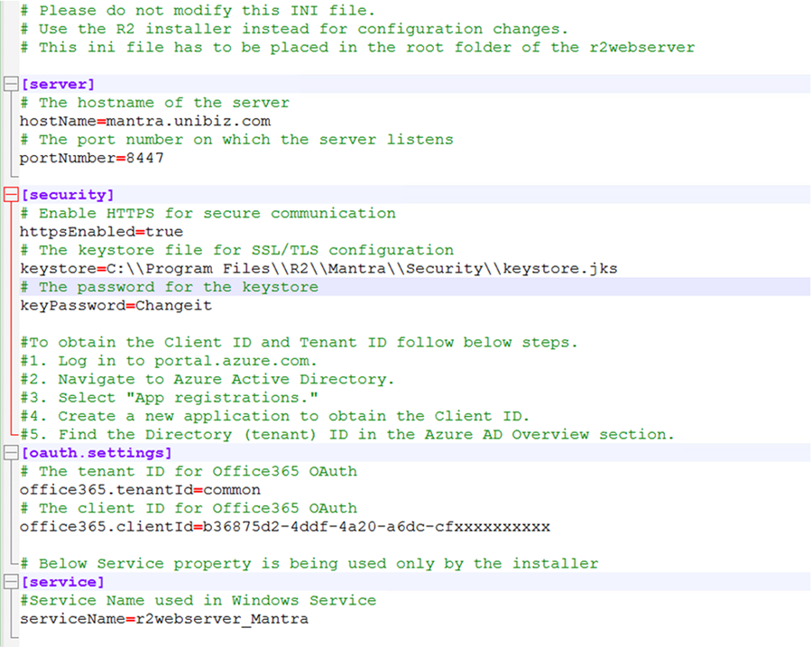The height and width of the screenshot is (647, 812).
Task: Click the comment 'The port number on which the server listens'
Action: pos(236,140)
